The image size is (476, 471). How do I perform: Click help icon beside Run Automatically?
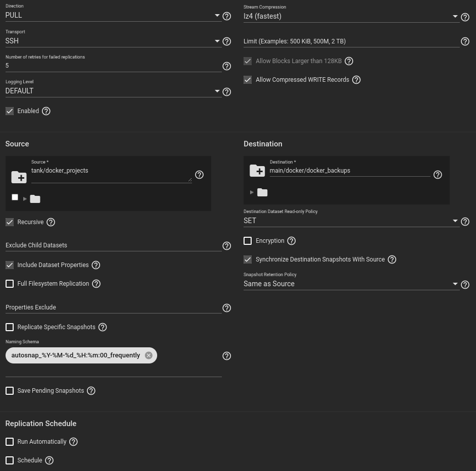point(73,442)
